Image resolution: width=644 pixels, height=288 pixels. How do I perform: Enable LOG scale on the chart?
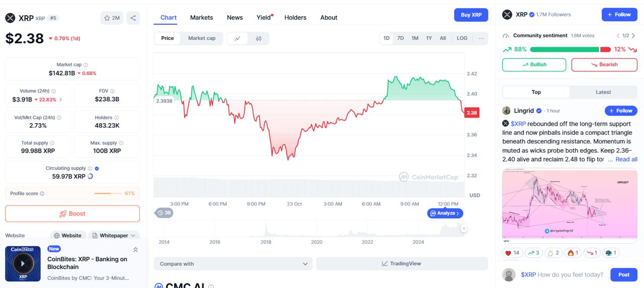pyautogui.click(x=462, y=38)
